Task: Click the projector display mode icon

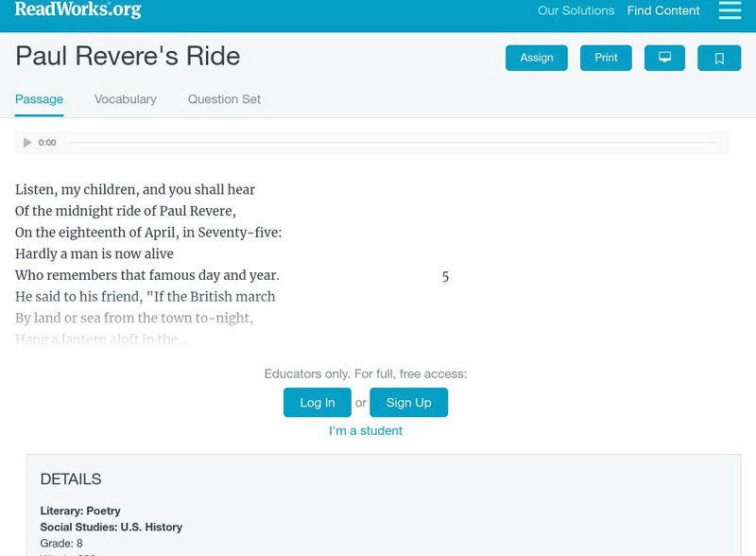Action: point(664,58)
